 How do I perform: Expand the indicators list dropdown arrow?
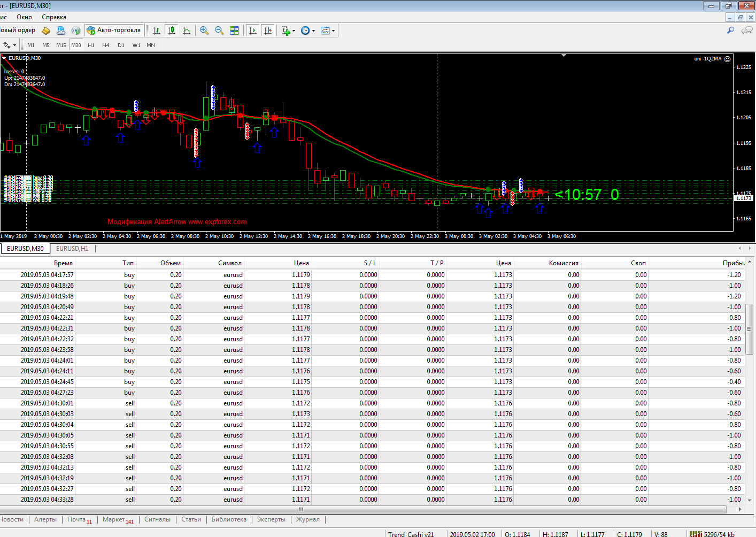coord(294,31)
